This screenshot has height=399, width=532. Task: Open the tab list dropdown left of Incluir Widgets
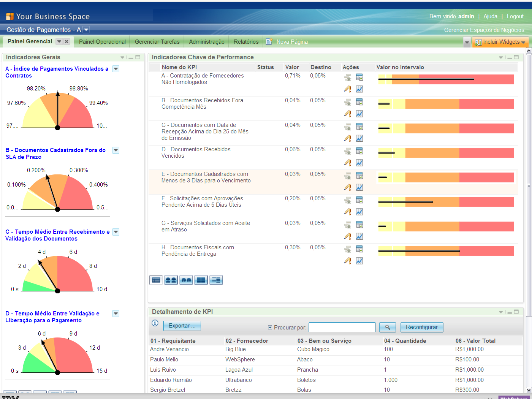(x=467, y=42)
